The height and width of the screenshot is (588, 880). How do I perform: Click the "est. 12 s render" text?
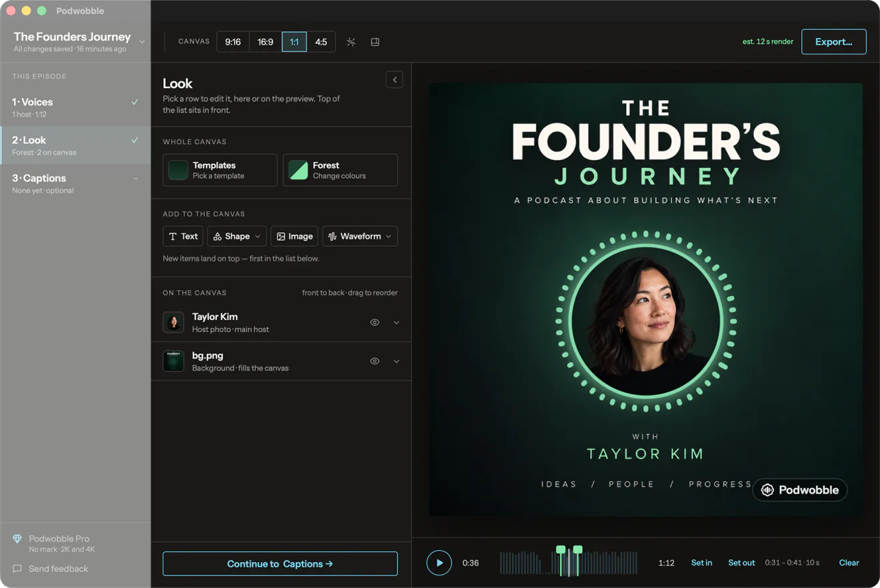click(768, 41)
